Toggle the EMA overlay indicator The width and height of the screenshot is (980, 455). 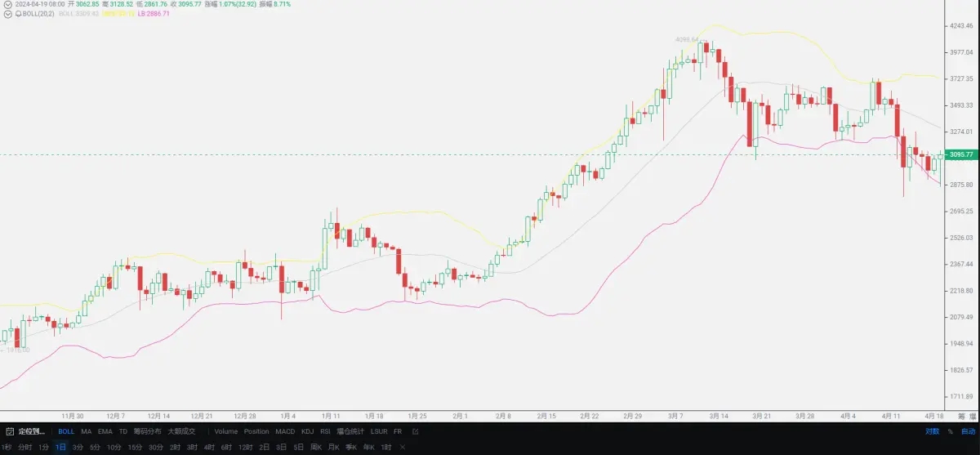105,431
